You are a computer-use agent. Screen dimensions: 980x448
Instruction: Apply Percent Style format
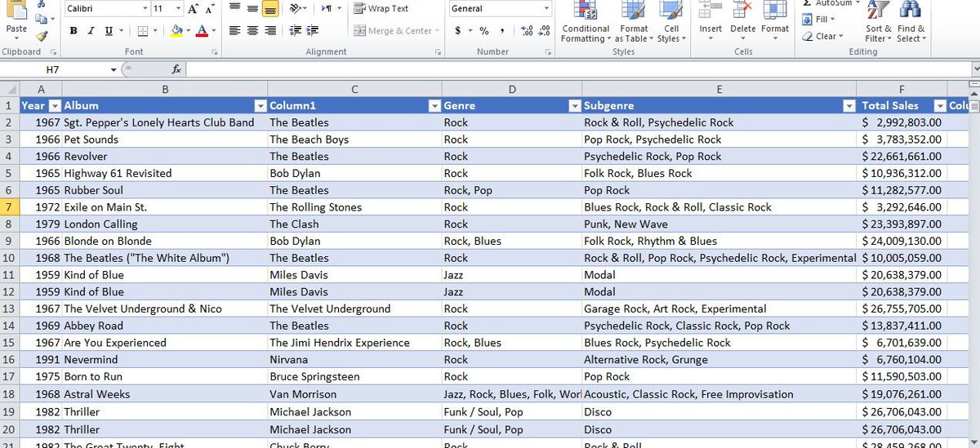484,31
